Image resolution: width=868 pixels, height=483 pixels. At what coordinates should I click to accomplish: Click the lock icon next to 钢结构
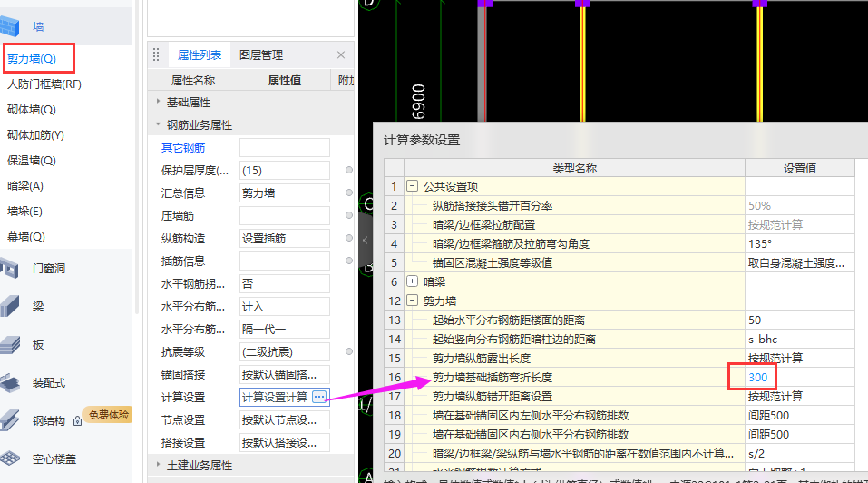[77, 421]
